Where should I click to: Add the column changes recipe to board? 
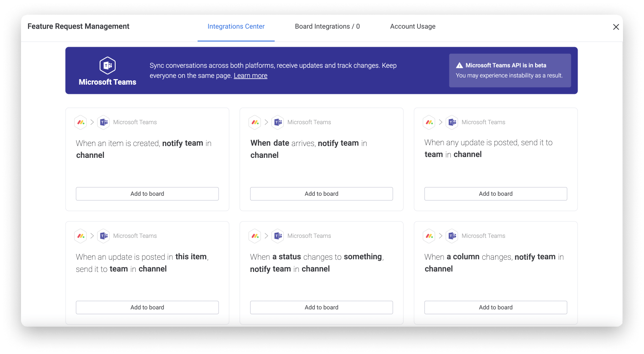[x=496, y=307]
